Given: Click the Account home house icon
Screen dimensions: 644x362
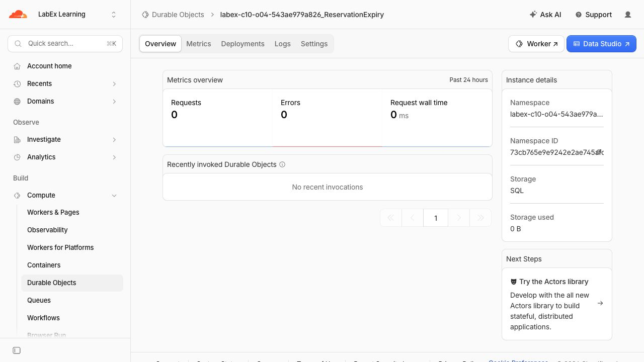Looking at the screenshot, I should 17,66.
